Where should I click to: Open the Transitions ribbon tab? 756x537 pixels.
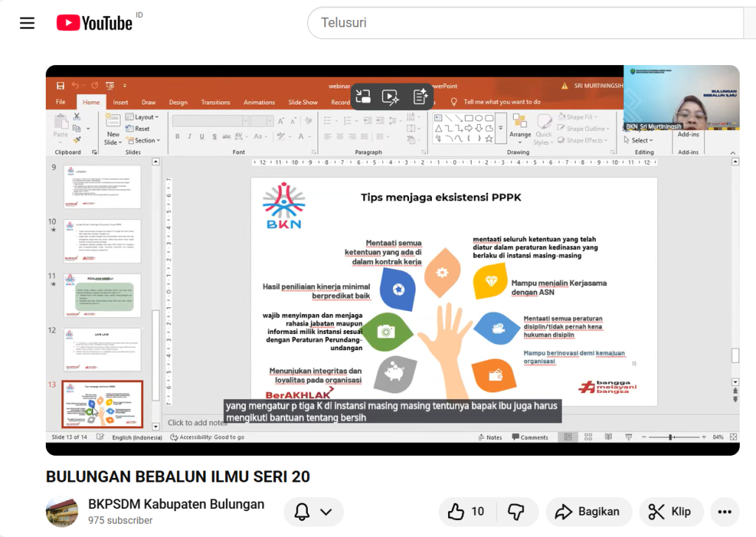pyautogui.click(x=215, y=103)
